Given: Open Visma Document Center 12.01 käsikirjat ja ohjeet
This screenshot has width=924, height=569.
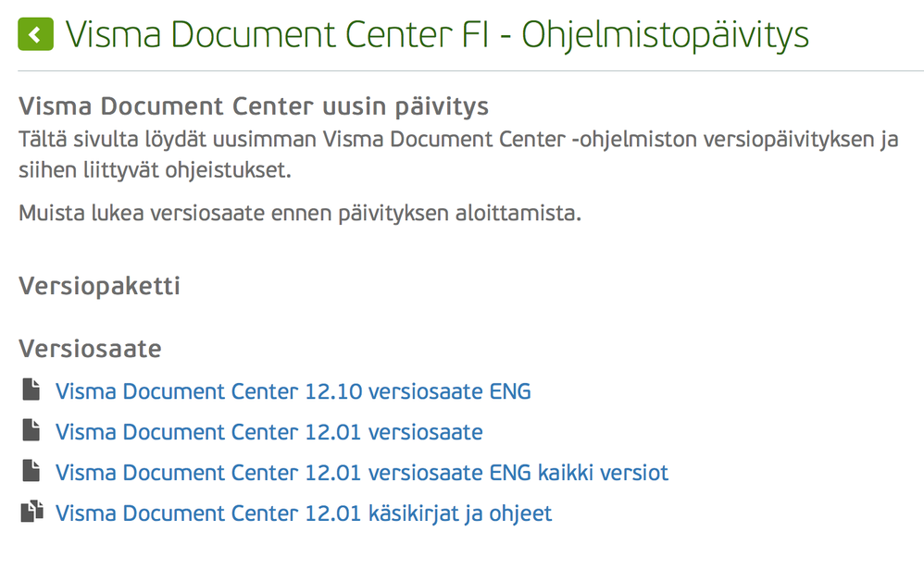Looking at the screenshot, I should [x=304, y=513].
